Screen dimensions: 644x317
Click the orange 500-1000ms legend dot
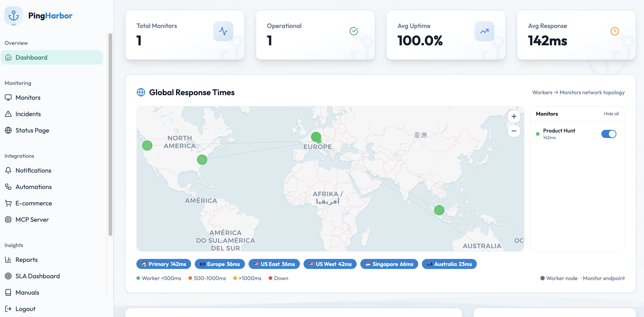190,278
